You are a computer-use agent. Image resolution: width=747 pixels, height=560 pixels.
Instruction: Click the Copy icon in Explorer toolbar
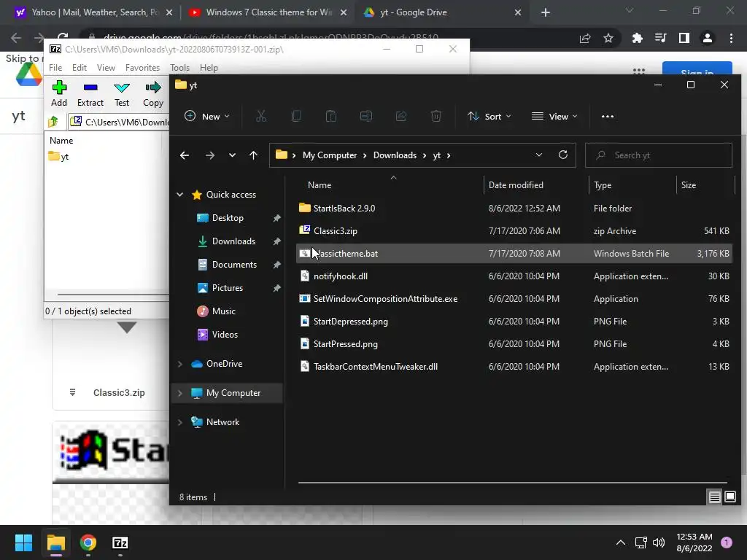296,116
